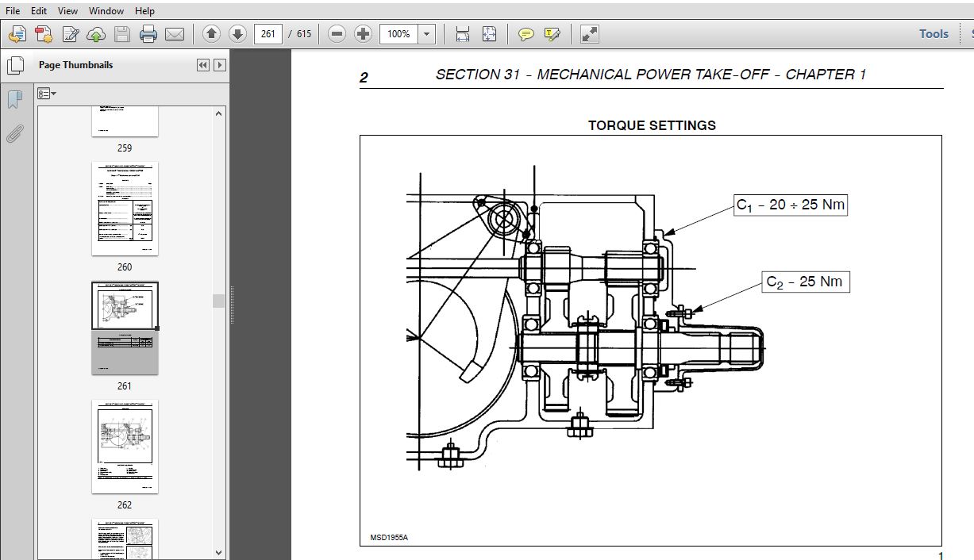Click the Create PDF toolbar icon
The width and height of the screenshot is (974, 560).
[44, 34]
